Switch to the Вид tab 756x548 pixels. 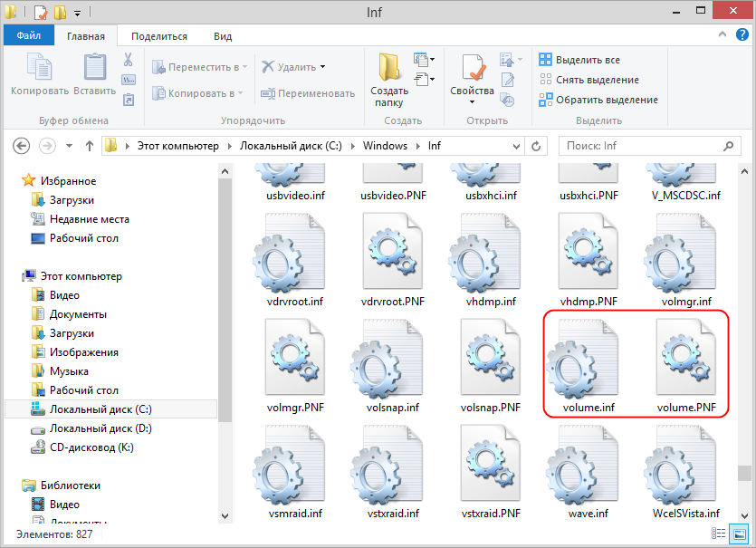click(x=223, y=36)
